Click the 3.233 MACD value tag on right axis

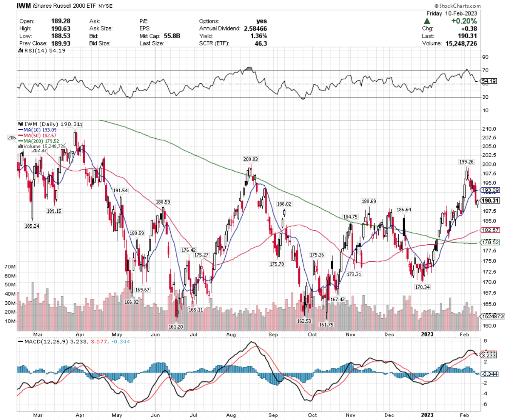point(489,355)
